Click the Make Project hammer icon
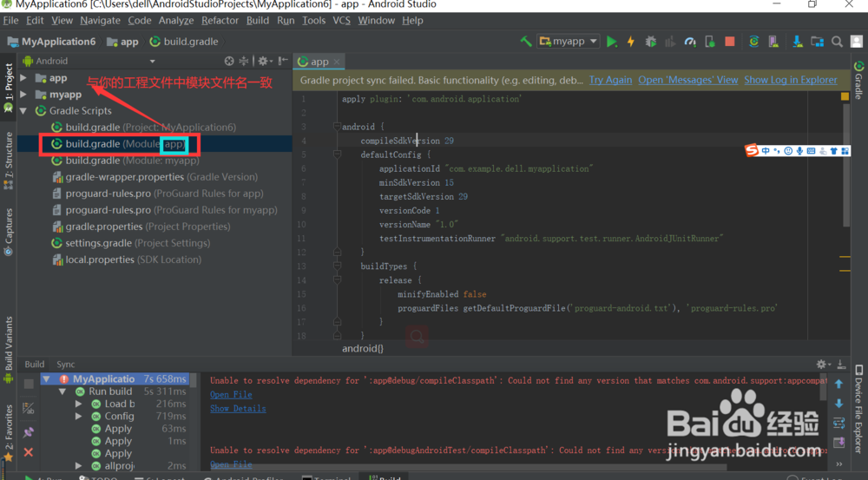868x480 pixels. click(x=526, y=42)
